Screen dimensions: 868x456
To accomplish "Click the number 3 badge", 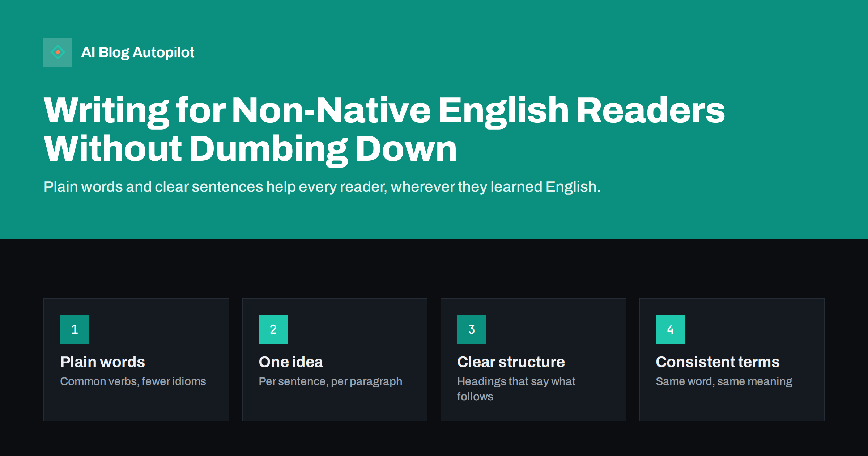I will pyautogui.click(x=472, y=329).
